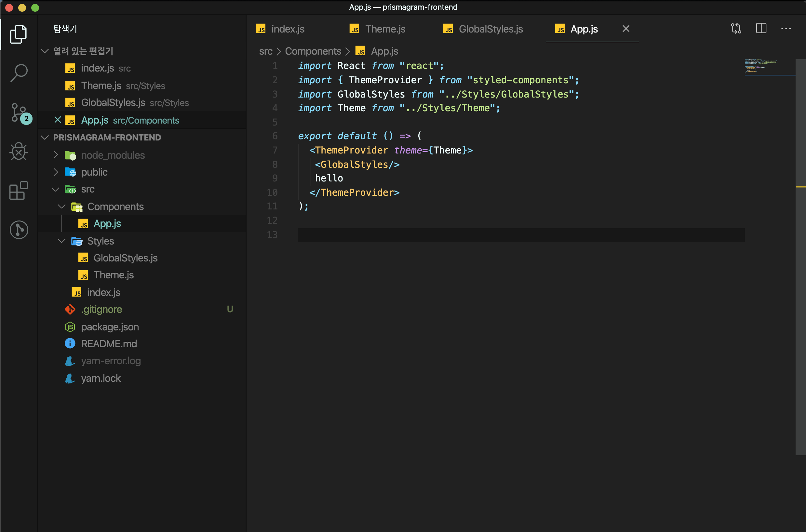Click the 탐색기 explorer title

pyautogui.click(x=65, y=29)
